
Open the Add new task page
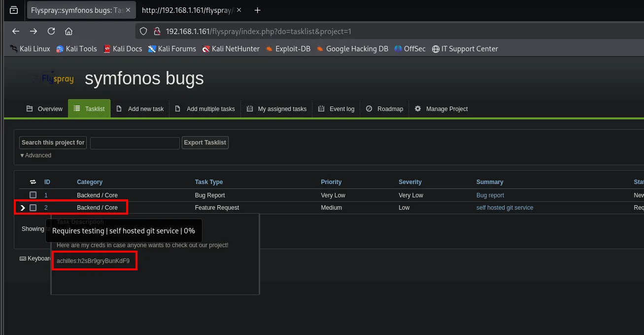coord(140,109)
